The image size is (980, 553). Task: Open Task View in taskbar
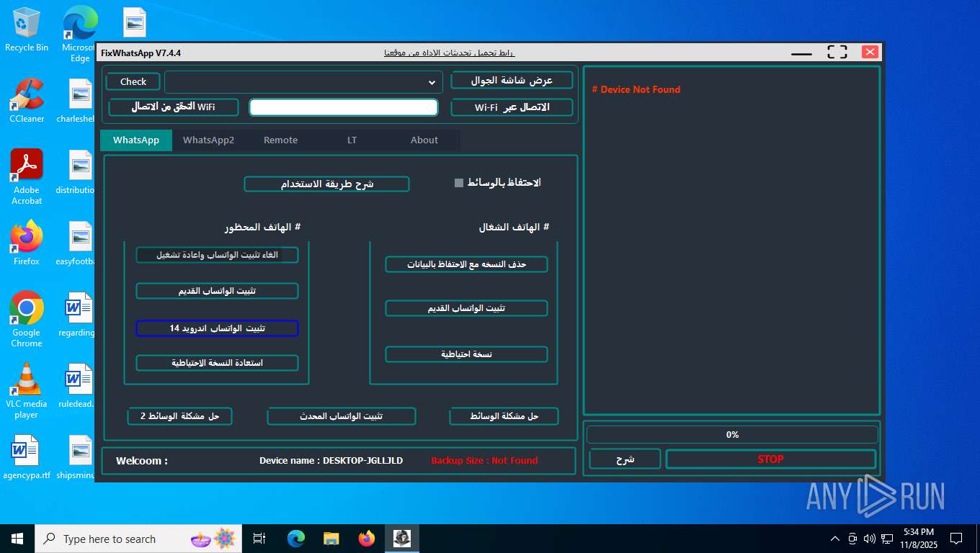pos(259,539)
